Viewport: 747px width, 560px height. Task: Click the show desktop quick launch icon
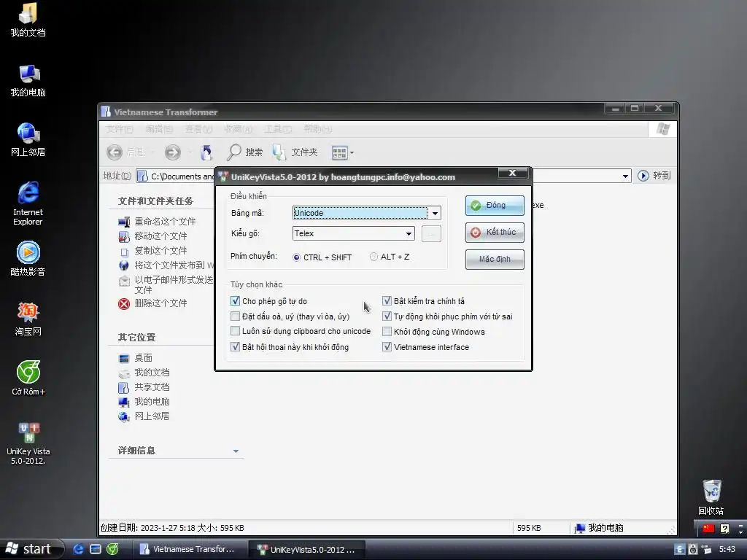point(96,549)
